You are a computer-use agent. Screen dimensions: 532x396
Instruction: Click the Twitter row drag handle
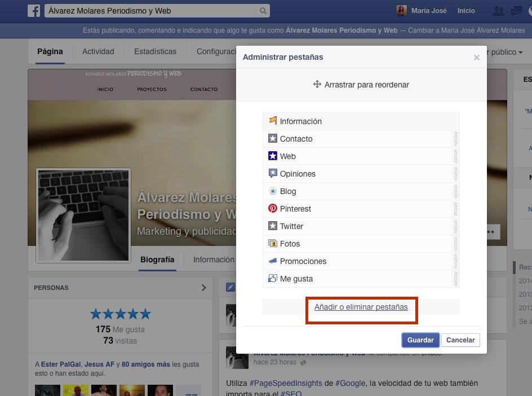tap(455, 226)
